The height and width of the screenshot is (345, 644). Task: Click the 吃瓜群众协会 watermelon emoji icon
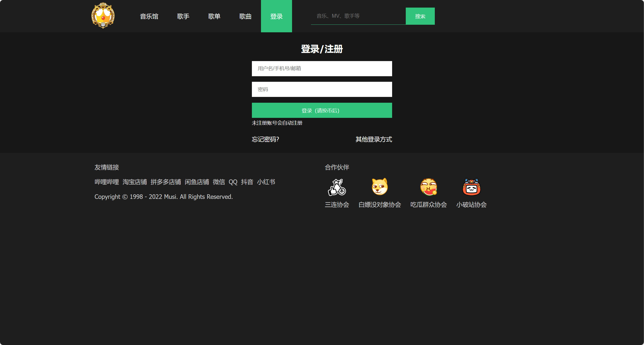point(428,187)
